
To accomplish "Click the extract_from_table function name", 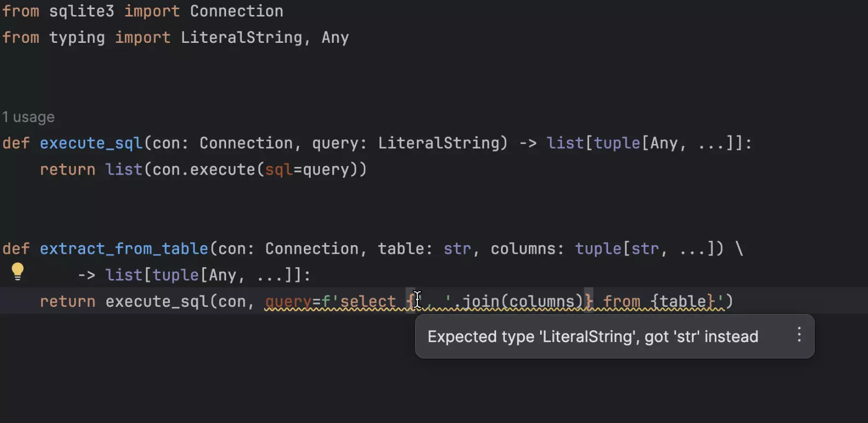I will tap(124, 248).
